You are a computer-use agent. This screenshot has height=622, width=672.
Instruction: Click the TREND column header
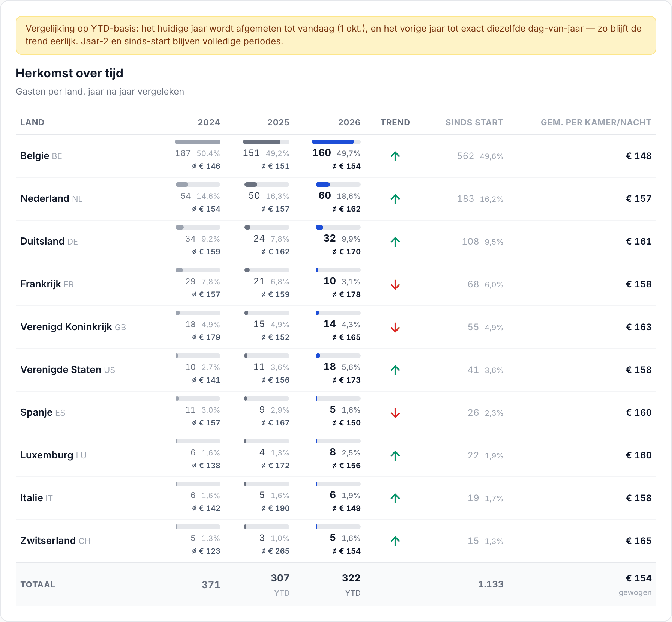[395, 122]
